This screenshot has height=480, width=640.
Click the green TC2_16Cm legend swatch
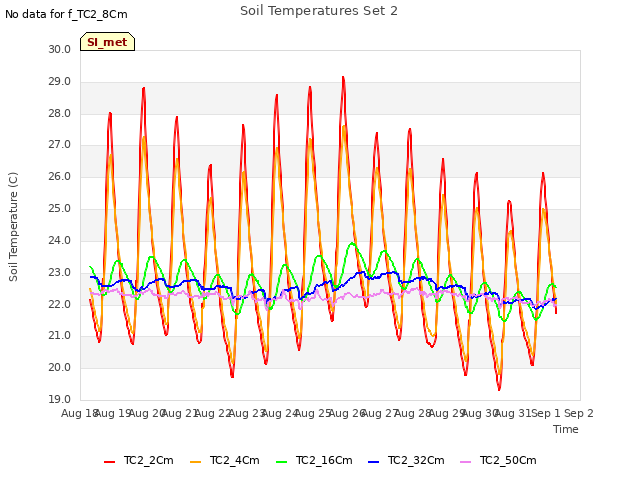(282, 462)
